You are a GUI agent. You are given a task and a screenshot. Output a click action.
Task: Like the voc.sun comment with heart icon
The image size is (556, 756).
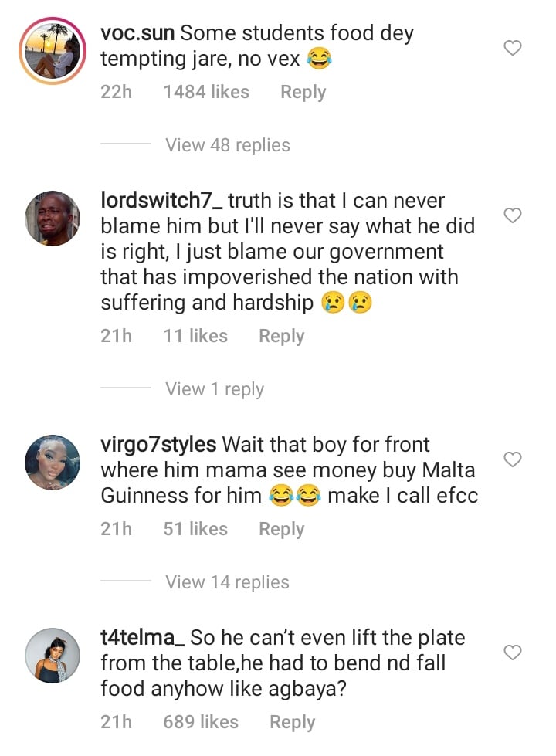pos(512,49)
